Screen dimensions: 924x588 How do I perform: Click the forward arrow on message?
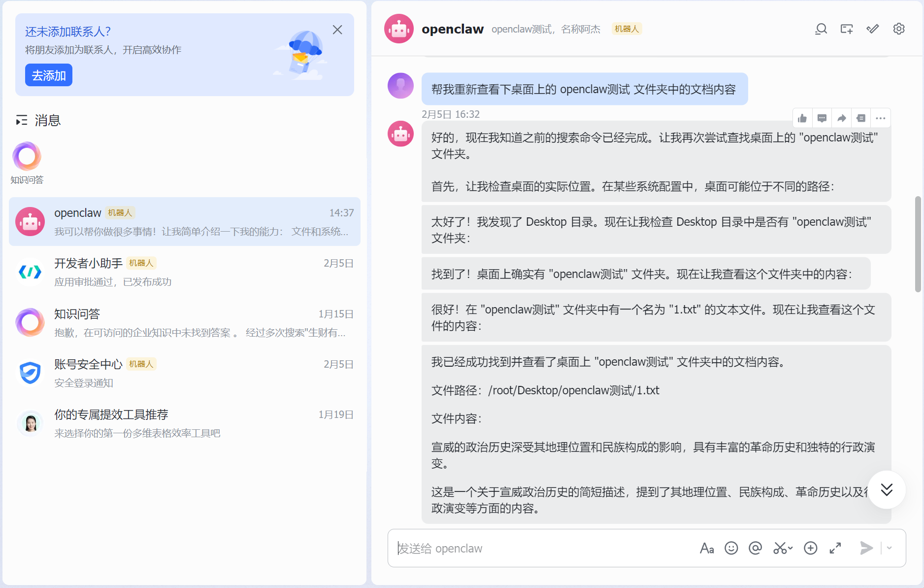point(842,118)
